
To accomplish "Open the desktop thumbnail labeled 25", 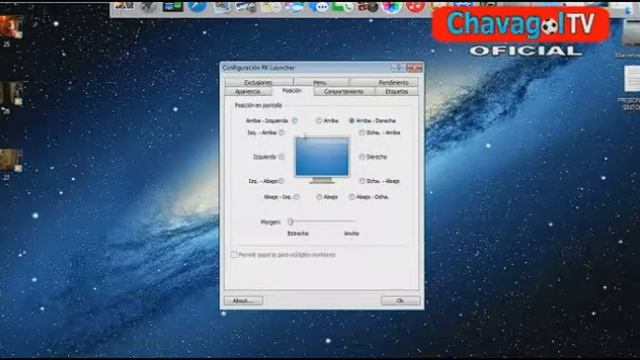I will tap(11, 27).
